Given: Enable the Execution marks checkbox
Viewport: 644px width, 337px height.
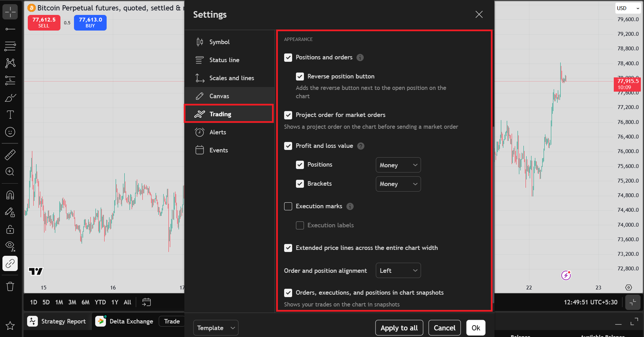Looking at the screenshot, I should click(x=288, y=207).
